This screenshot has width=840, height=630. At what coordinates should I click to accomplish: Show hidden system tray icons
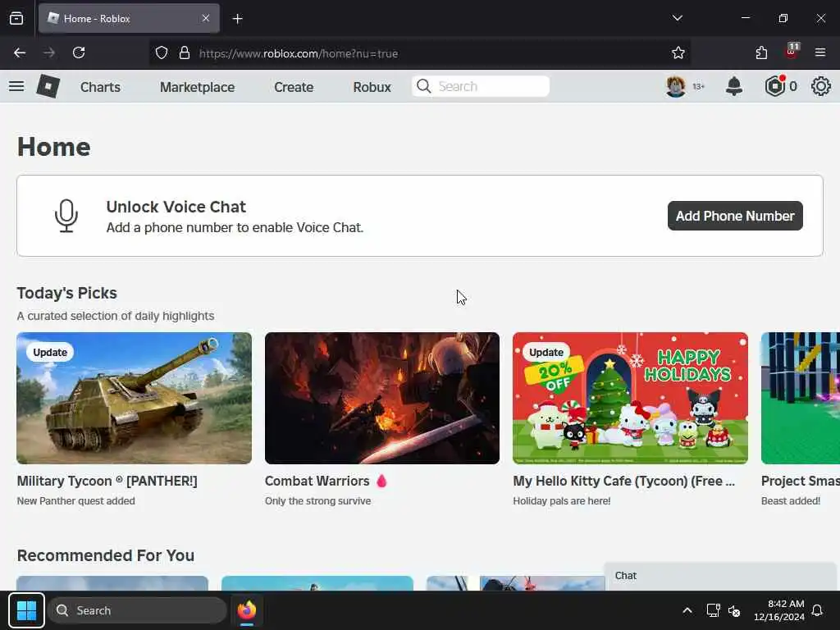coord(687,610)
